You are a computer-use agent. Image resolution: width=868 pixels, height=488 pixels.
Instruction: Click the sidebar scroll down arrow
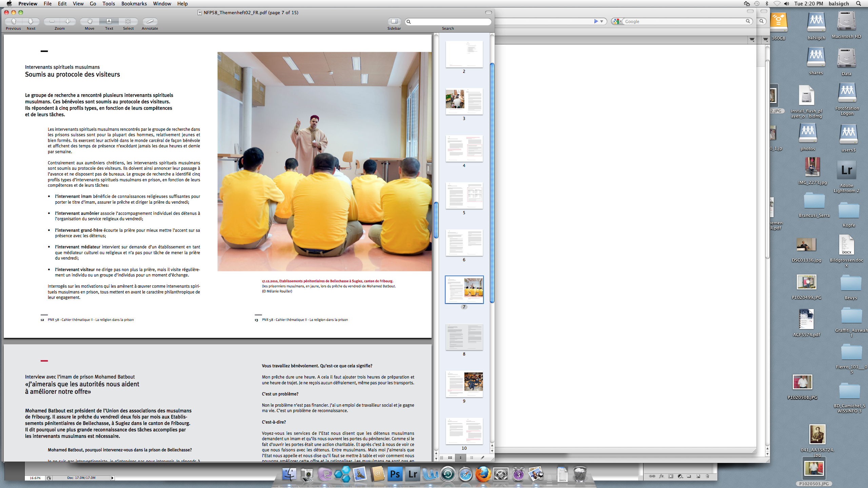[492, 451]
